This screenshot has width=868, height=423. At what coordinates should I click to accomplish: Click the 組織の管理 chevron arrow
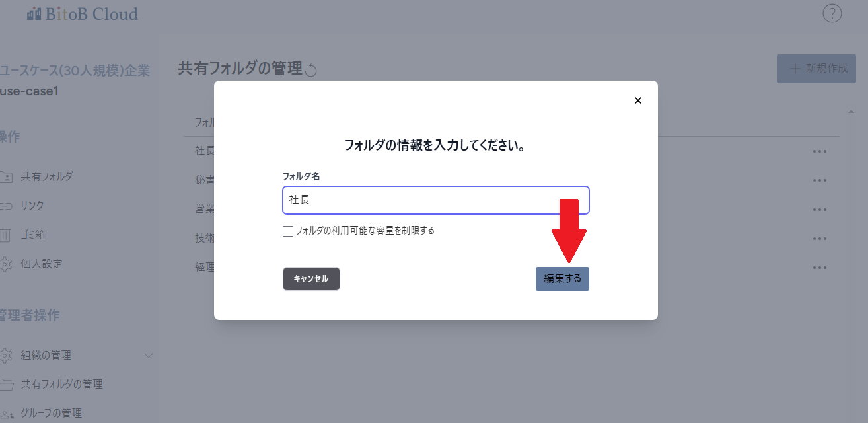click(x=149, y=356)
